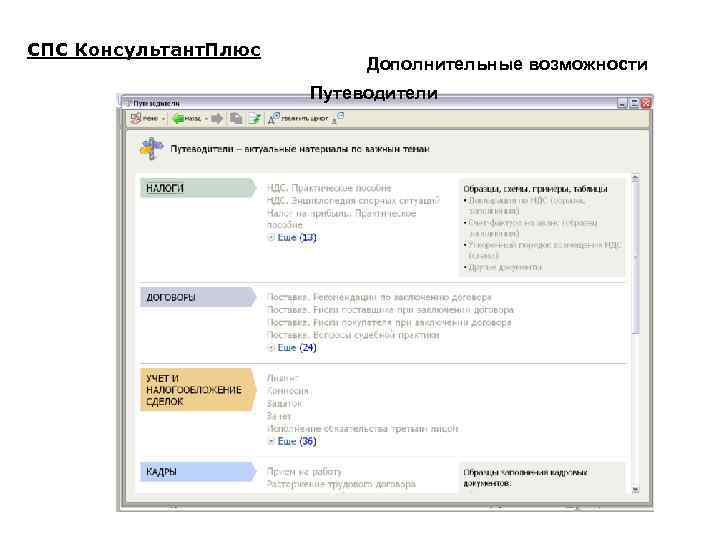Maximize the Путеводители window

point(634,103)
